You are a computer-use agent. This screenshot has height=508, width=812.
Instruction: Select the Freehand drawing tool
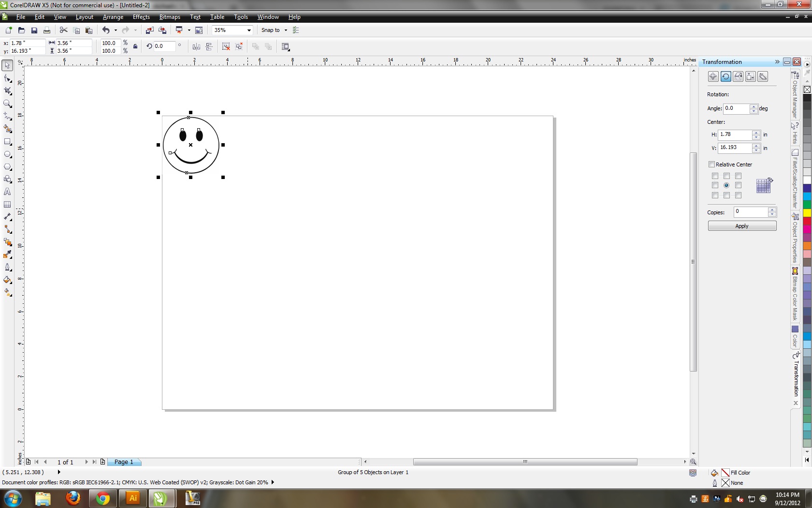pyautogui.click(x=7, y=116)
